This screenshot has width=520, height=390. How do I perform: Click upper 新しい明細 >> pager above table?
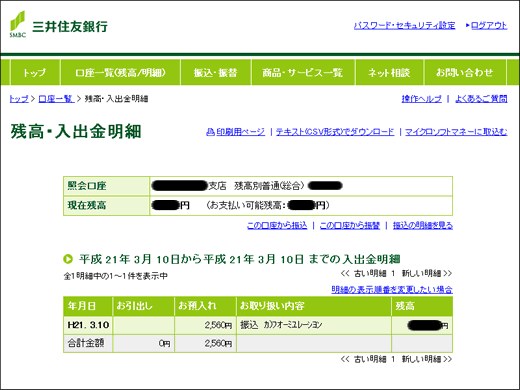pos(427,274)
